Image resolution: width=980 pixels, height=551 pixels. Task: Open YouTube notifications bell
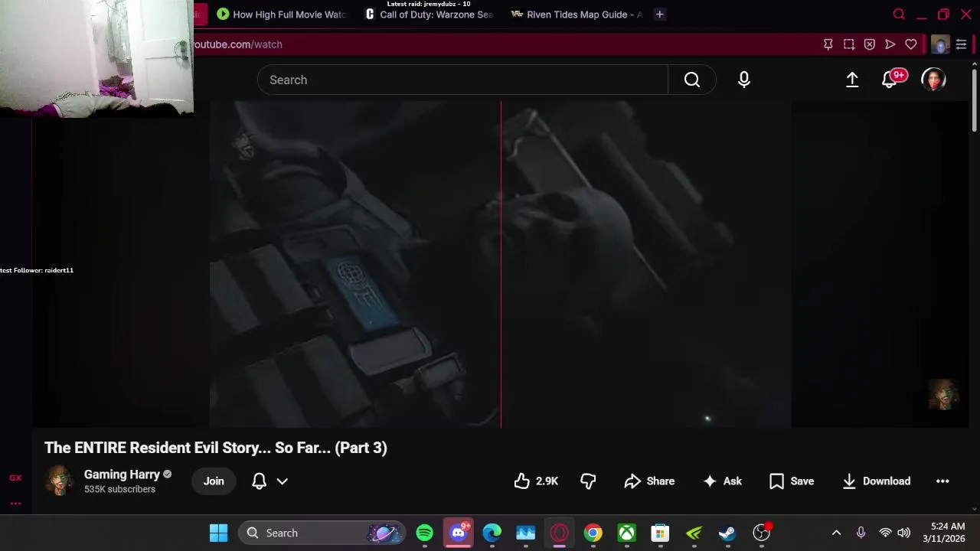pos(890,80)
